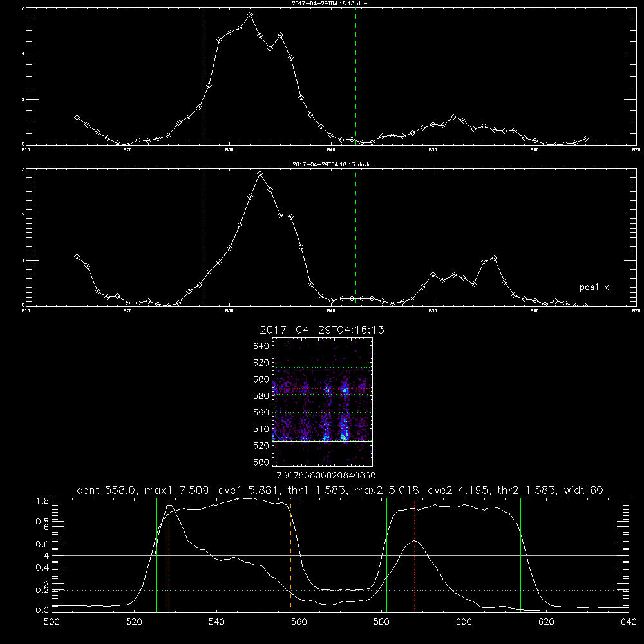Open the heatmap image between the plots
Viewport: 644px width, 644px height.
(x=322, y=402)
